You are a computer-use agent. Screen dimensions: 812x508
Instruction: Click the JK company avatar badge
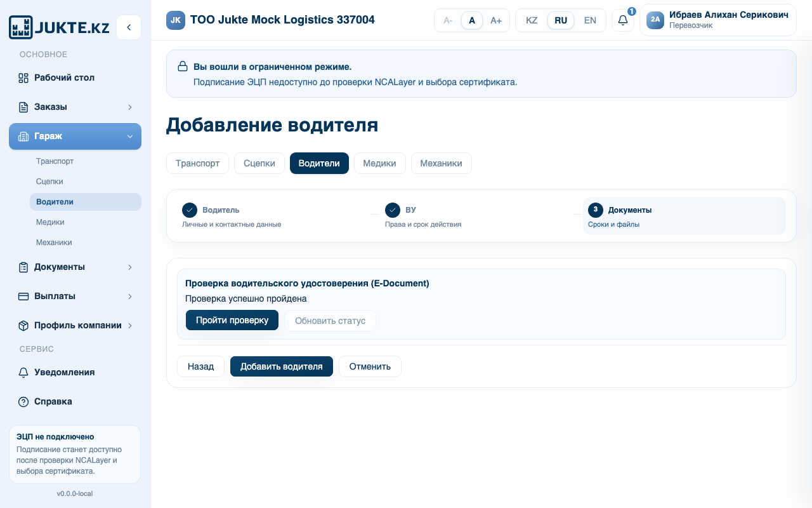176,20
